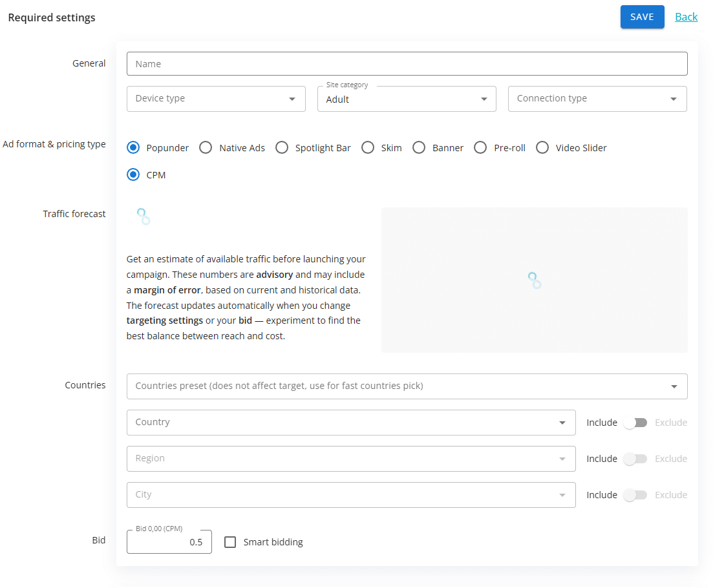Pick the Skim ad format

[x=368, y=148]
